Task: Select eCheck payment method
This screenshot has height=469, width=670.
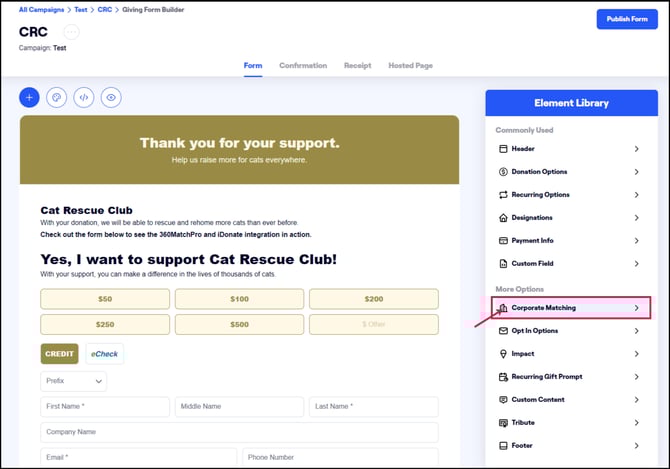Action: [105, 354]
